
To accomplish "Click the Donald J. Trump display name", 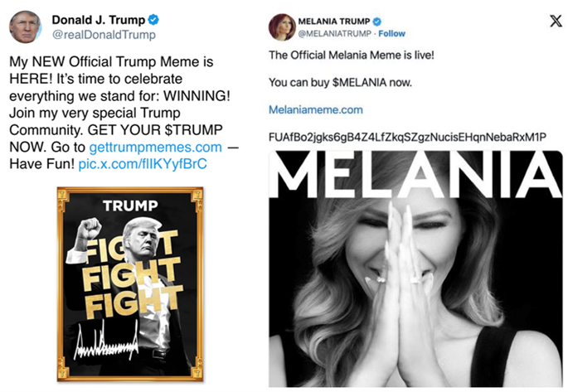I will coord(99,20).
